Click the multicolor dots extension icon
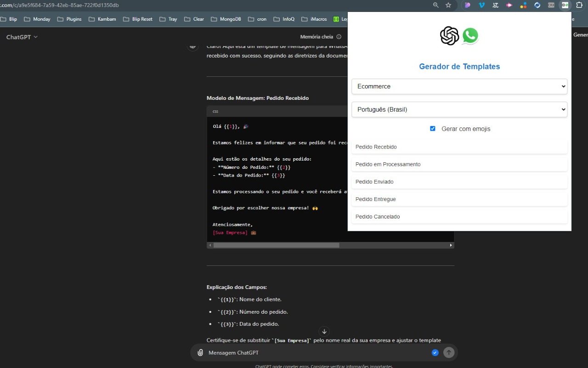Viewport: 588px width, 368px height. (523, 5)
